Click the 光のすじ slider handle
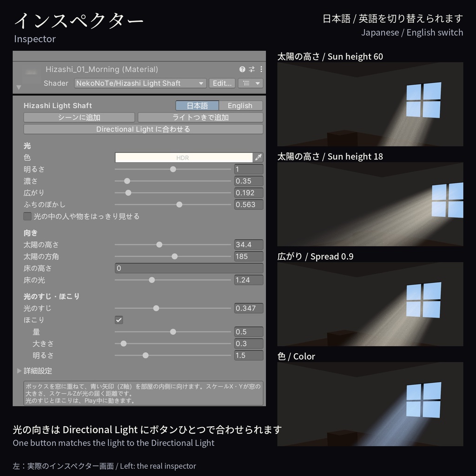The image size is (476, 476). coord(156,308)
